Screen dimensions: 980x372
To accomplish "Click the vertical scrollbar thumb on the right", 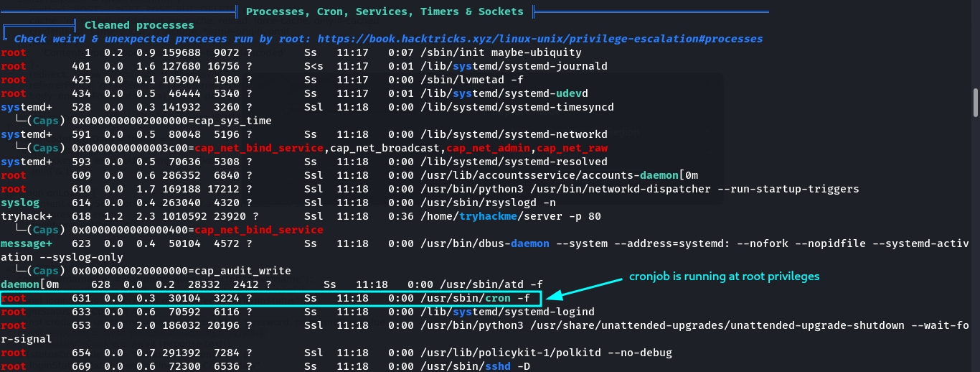I will click(975, 103).
